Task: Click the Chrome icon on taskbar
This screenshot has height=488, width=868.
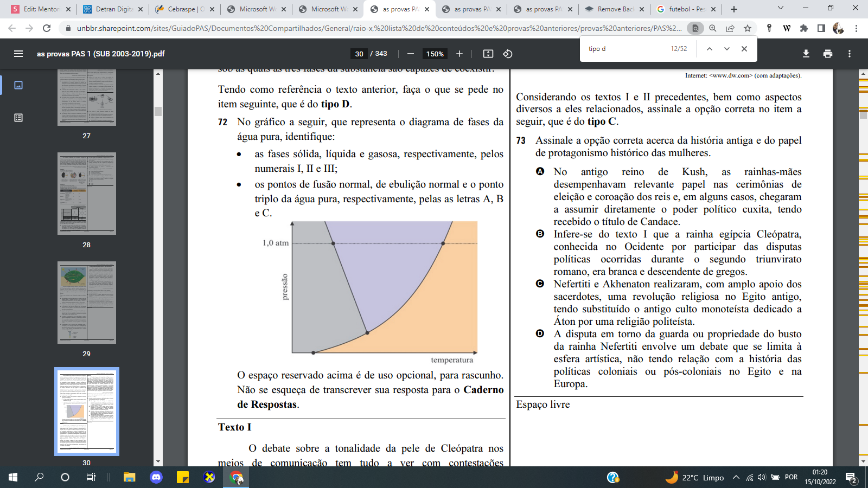Action: [237, 477]
